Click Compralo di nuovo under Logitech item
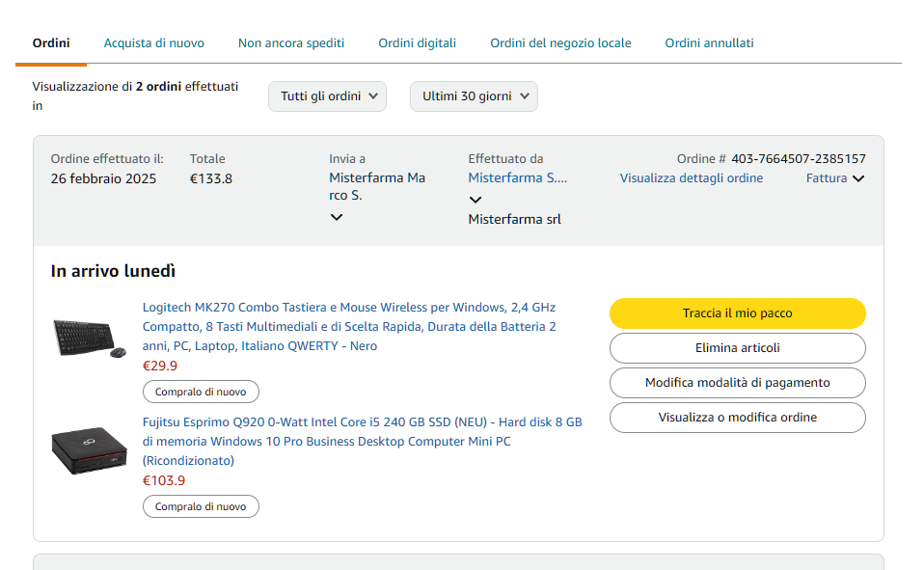 (201, 392)
